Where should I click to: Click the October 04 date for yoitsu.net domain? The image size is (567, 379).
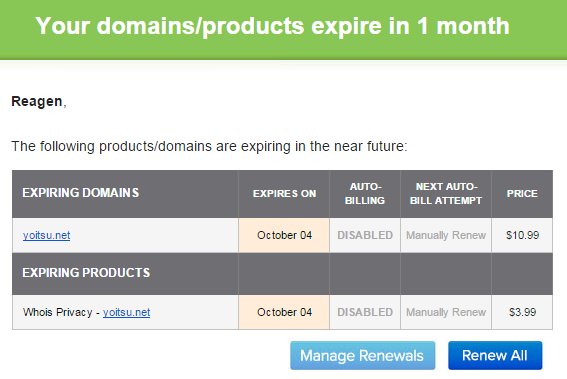point(284,235)
